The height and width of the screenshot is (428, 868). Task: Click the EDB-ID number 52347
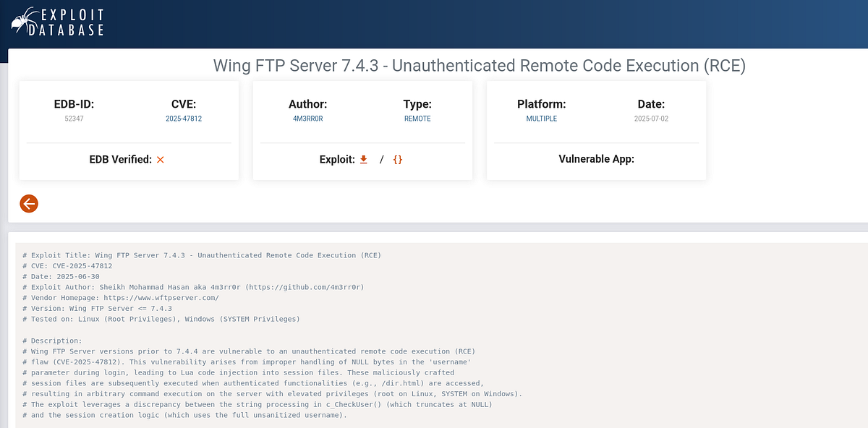pos(75,119)
